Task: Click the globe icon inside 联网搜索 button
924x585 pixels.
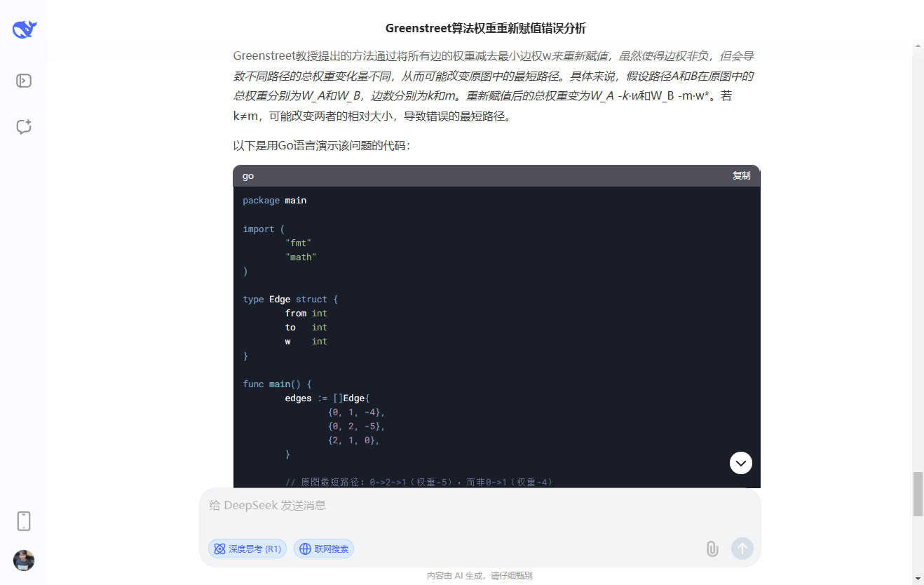Action: pyautogui.click(x=306, y=549)
